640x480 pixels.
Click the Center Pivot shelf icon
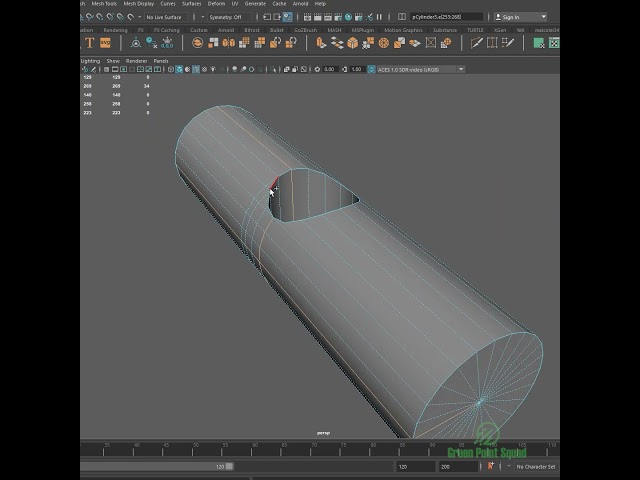(136, 42)
